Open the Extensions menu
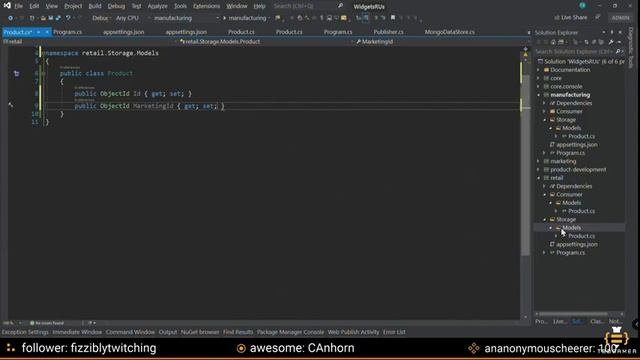 (207, 6)
